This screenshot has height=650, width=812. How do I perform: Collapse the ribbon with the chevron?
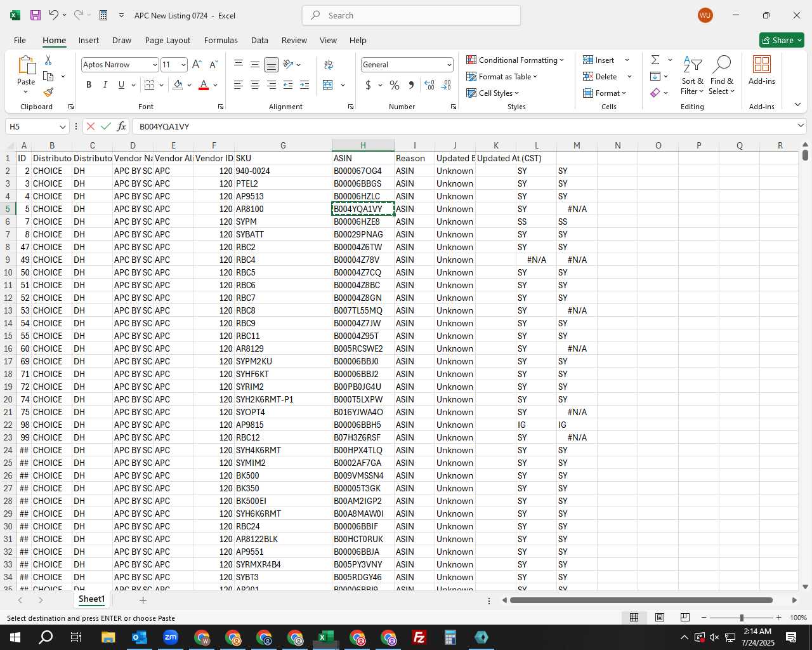(x=797, y=105)
